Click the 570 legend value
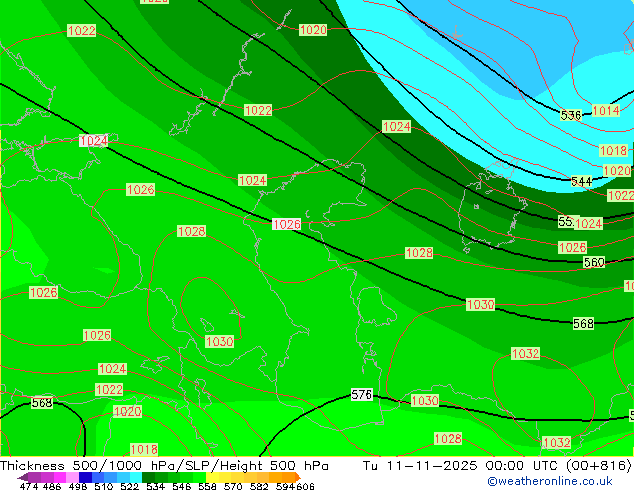Image resolution: width=634 pixels, height=490 pixels. (233, 486)
